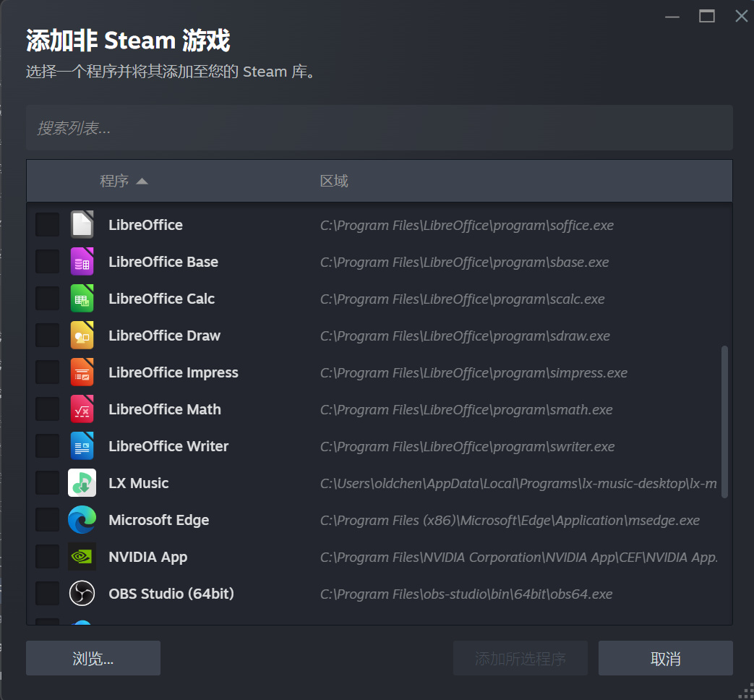Screen dimensions: 754x700
Task: Select the OBS Studio (64bit) checkbox
Action: point(47,593)
